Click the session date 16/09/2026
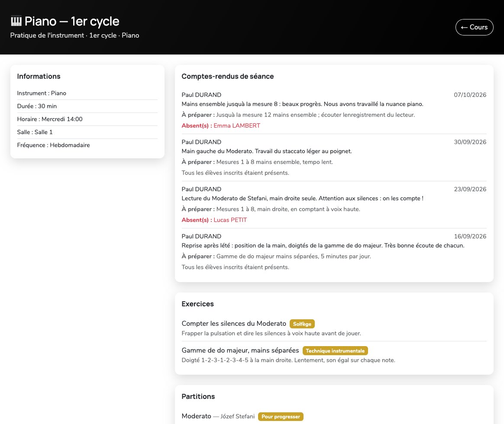The height and width of the screenshot is (424, 504). 470,236
